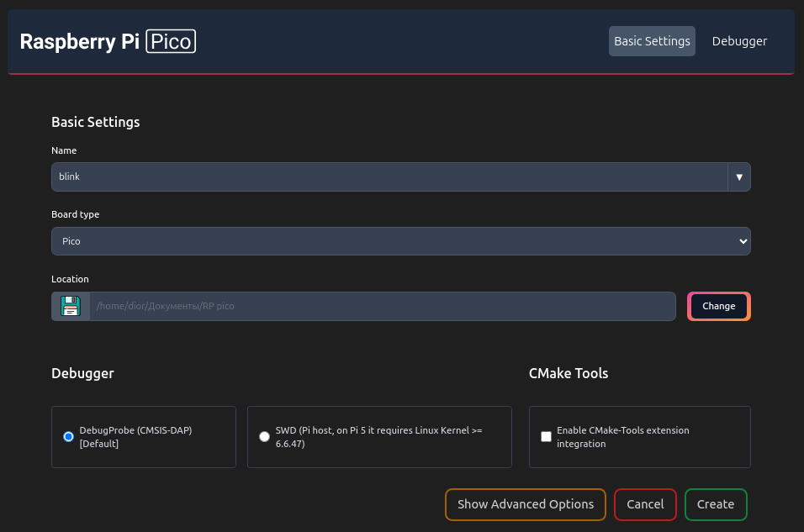Show Advanced Options

(x=526, y=504)
